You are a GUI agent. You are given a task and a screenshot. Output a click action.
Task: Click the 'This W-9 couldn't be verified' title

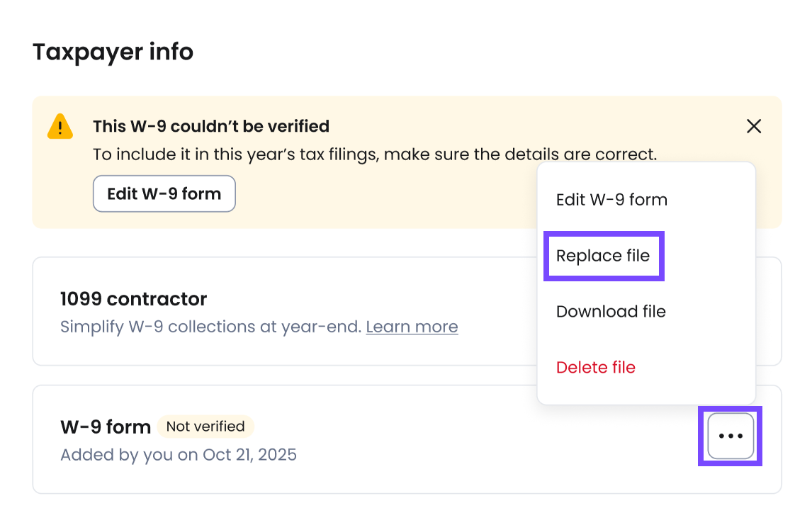[211, 126]
